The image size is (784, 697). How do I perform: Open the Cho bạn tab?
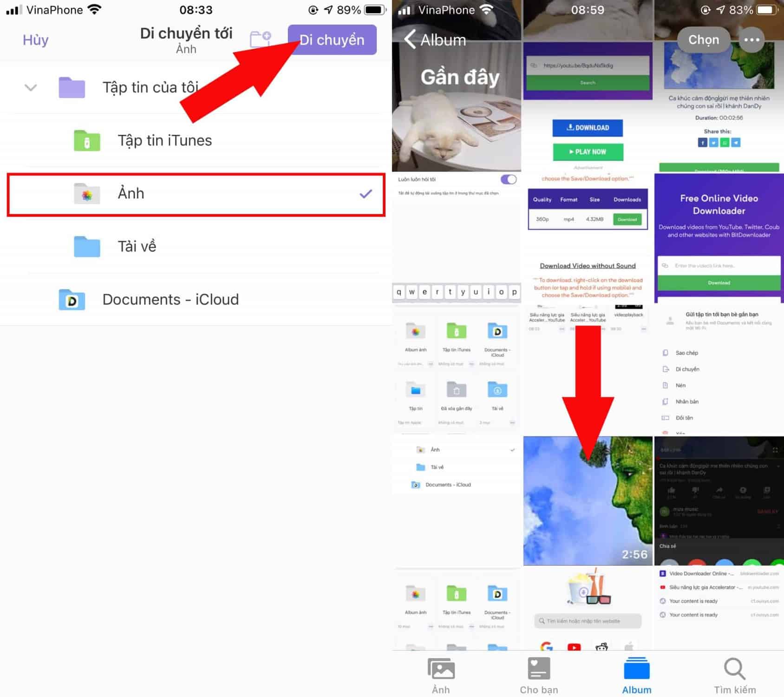539,676
